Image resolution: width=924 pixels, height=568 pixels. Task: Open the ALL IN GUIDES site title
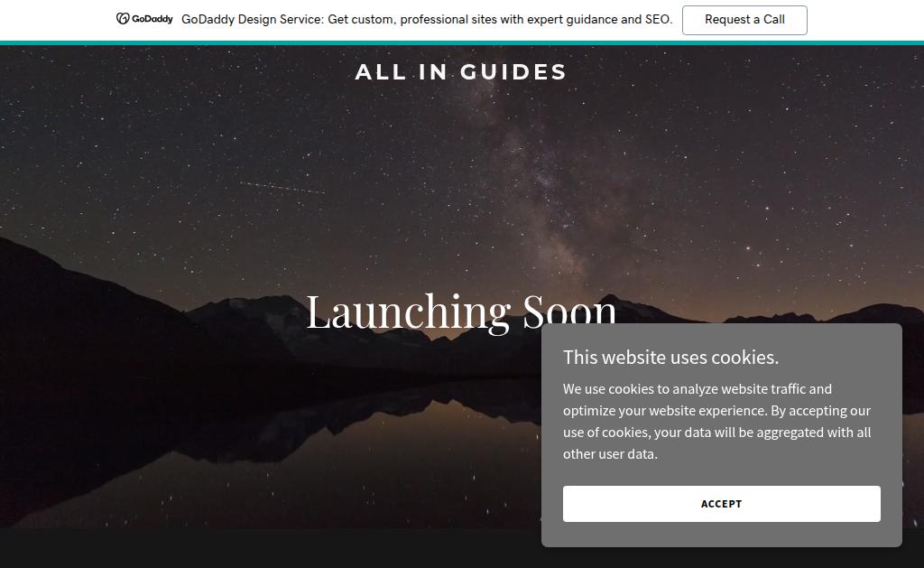point(461,72)
